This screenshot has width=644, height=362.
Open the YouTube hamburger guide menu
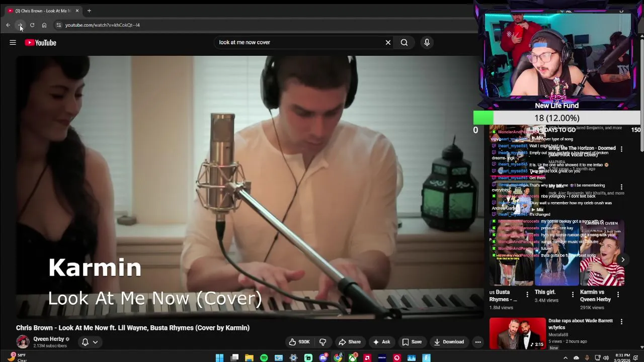pos(13,43)
